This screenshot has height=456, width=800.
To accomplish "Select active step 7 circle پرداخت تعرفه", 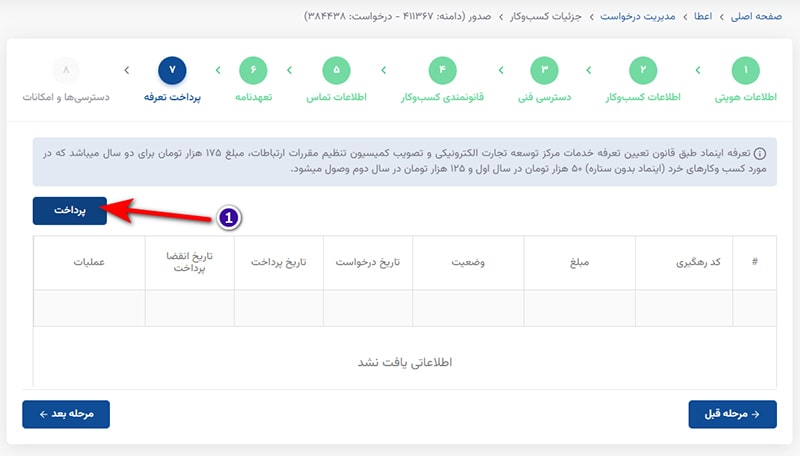I will (x=172, y=70).
